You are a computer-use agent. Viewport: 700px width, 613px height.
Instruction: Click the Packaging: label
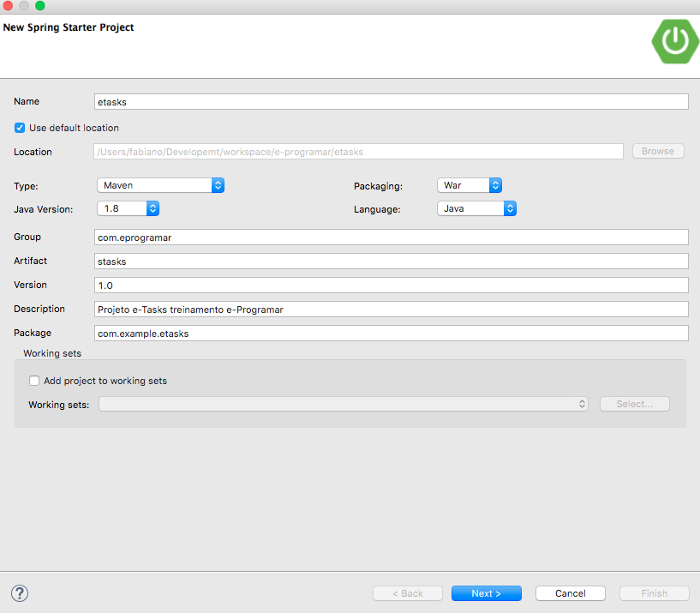[378, 186]
